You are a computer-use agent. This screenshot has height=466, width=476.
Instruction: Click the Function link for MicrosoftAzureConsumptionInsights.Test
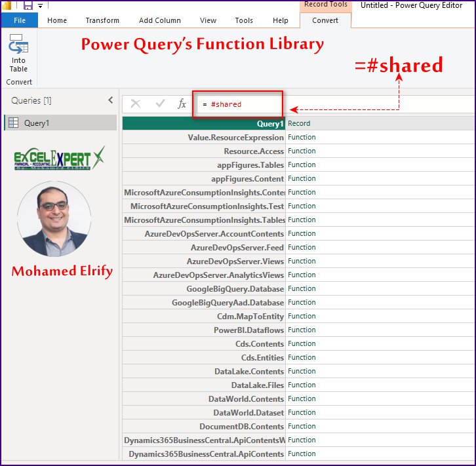pos(302,206)
